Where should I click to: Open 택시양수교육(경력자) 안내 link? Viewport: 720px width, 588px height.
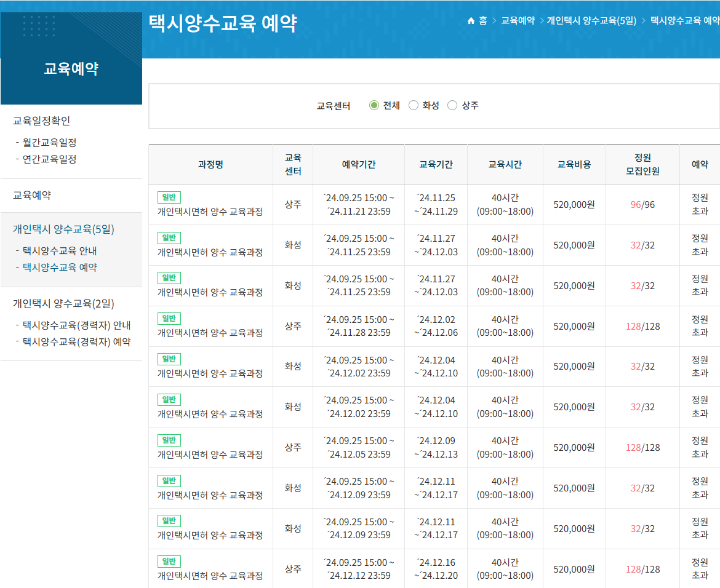[x=77, y=325]
